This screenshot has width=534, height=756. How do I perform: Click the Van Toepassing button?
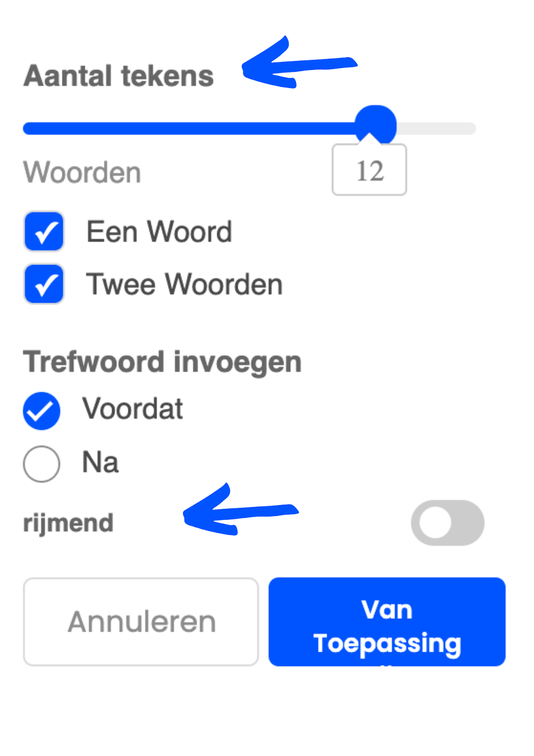pos(387,621)
